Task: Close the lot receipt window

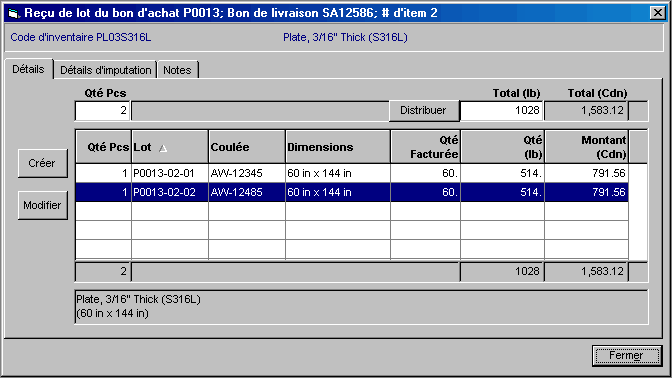Action: pyautogui.click(x=657, y=13)
